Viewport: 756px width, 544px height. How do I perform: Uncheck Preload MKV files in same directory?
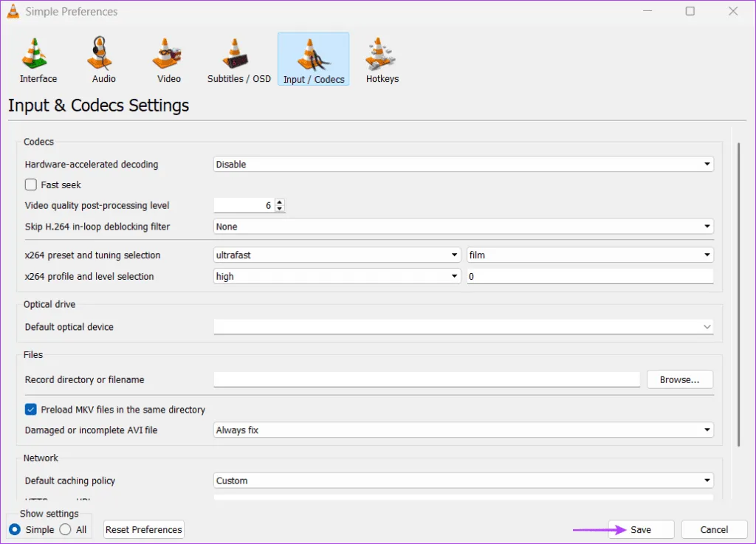tap(31, 410)
